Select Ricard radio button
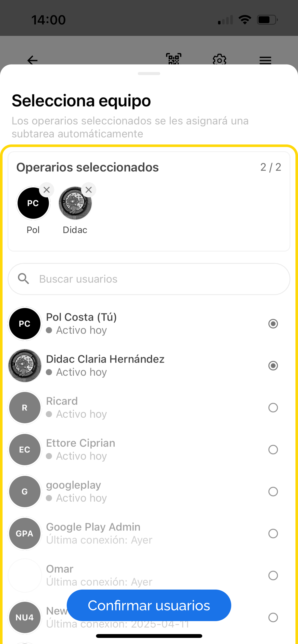This screenshot has height=644, width=298. (273, 408)
